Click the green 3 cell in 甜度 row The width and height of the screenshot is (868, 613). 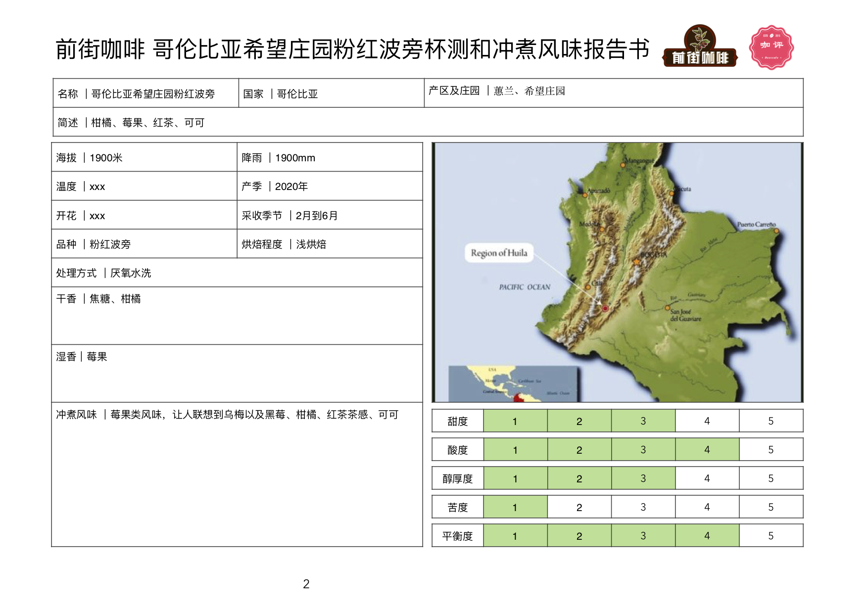(x=643, y=421)
